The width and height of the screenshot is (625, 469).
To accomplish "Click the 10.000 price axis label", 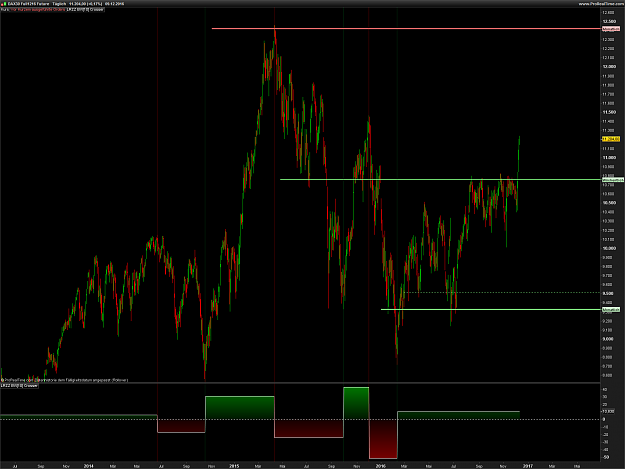I will pos(609,248).
